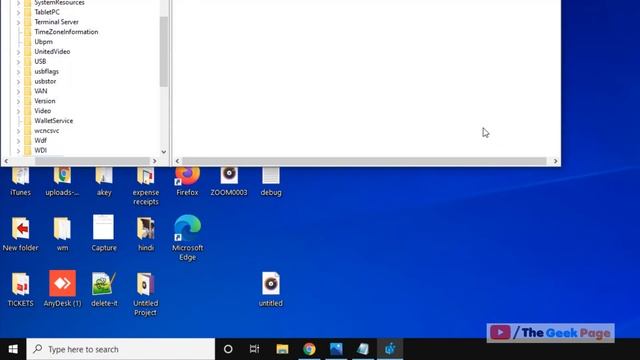Click the Cortana circle taskbar button

[x=228, y=349]
